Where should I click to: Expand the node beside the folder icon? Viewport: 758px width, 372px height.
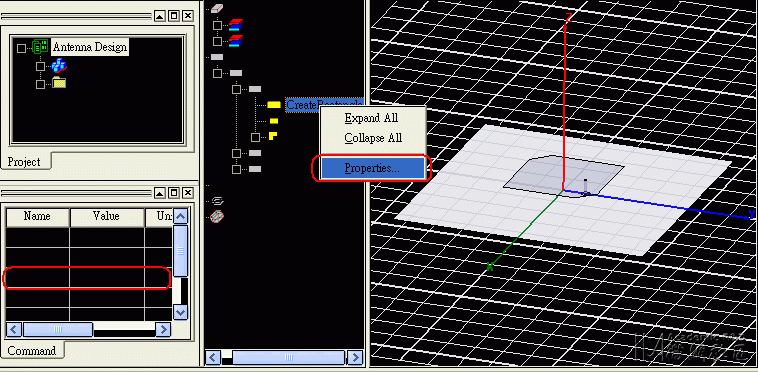click(x=41, y=84)
